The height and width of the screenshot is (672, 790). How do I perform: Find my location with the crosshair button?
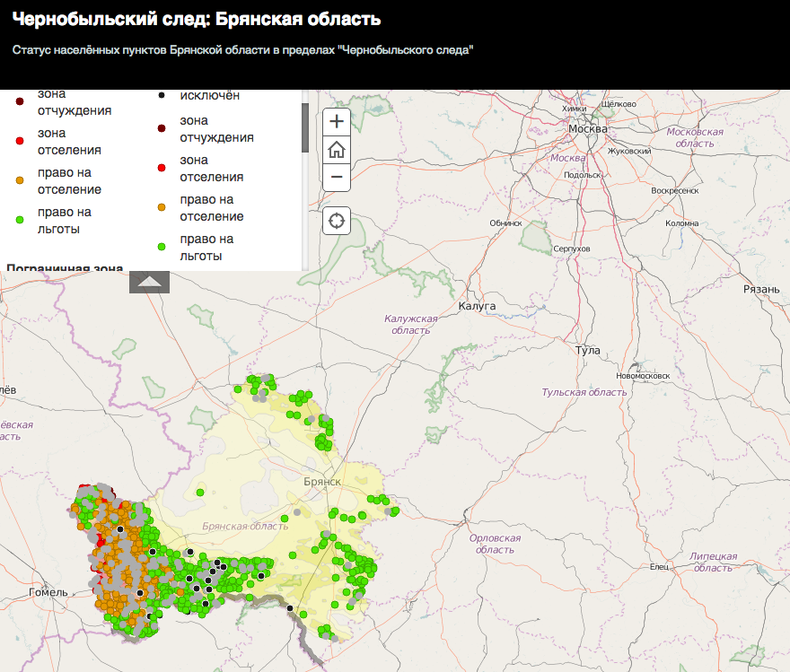[337, 221]
